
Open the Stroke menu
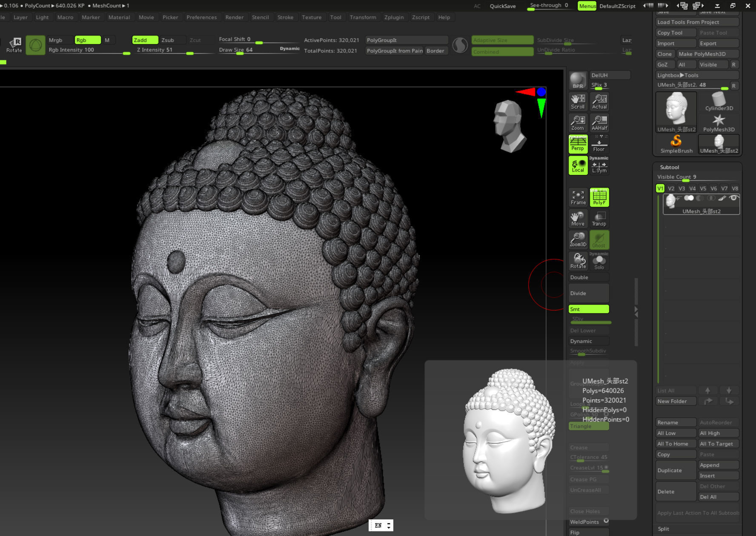pos(285,17)
